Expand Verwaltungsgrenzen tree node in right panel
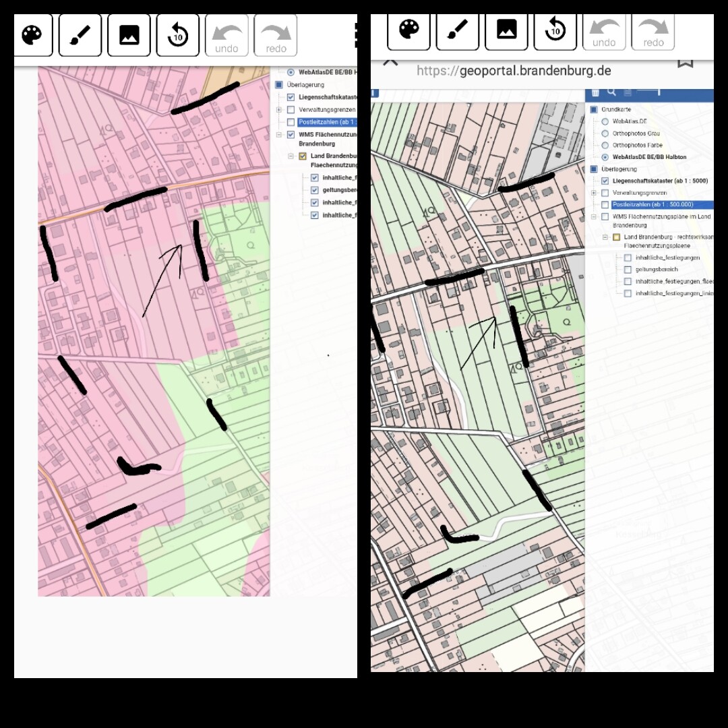 pos(594,193)
